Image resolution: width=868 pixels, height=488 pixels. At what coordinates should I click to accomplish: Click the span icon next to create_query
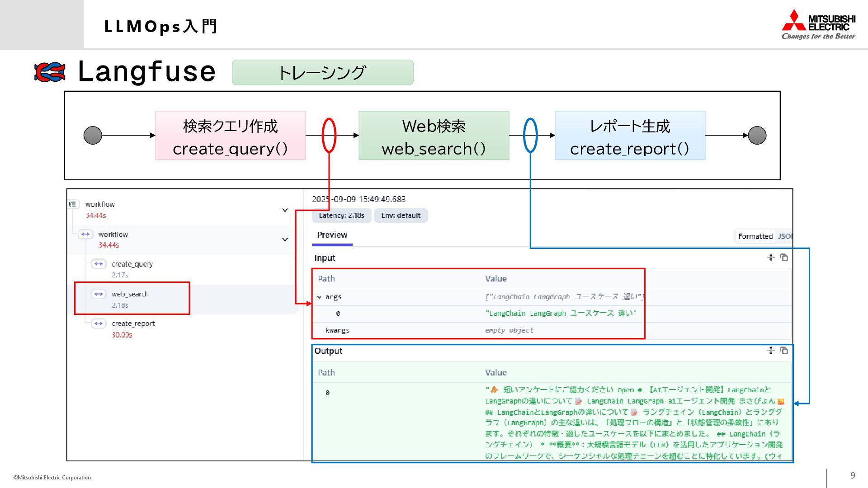pos(99,264)
